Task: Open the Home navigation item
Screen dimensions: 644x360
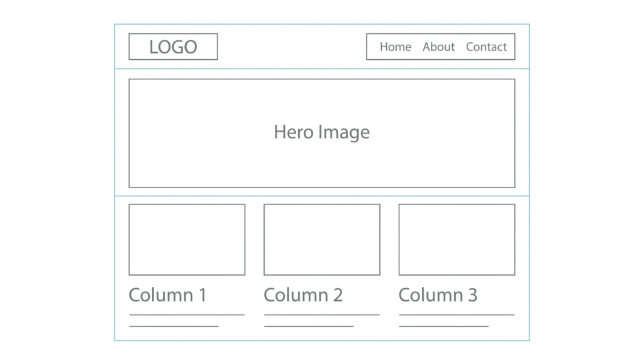Action: 395,47
